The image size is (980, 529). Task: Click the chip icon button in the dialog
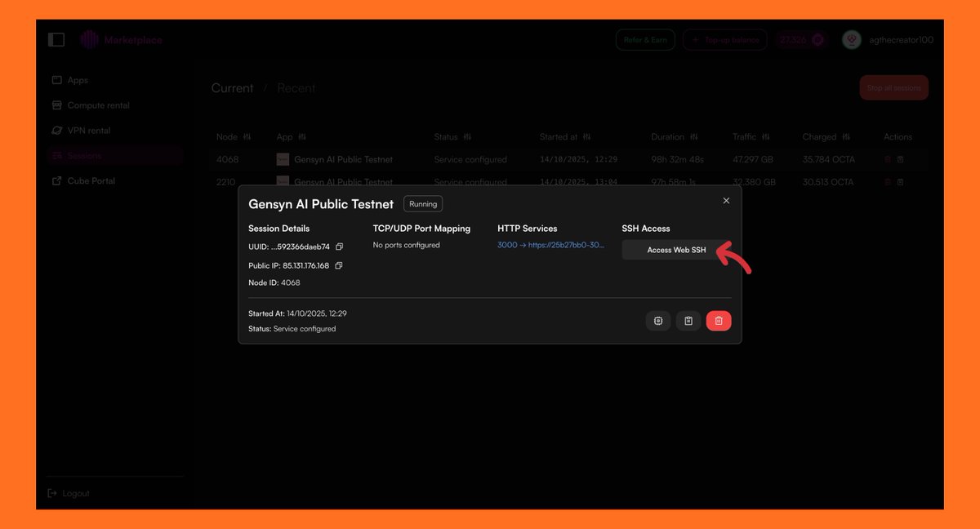658,321
